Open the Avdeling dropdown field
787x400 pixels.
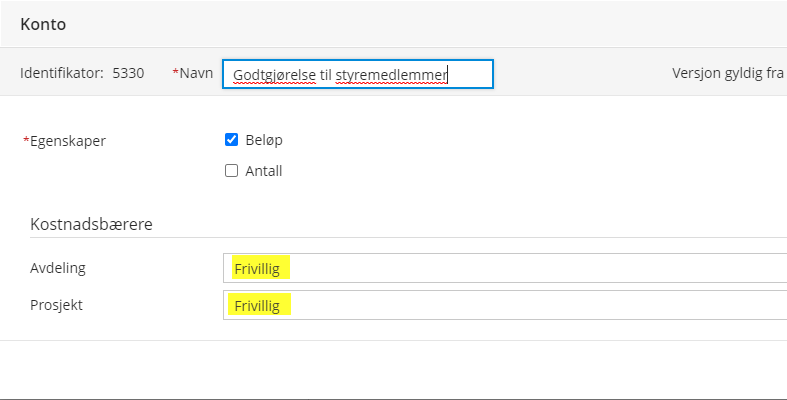505,268
